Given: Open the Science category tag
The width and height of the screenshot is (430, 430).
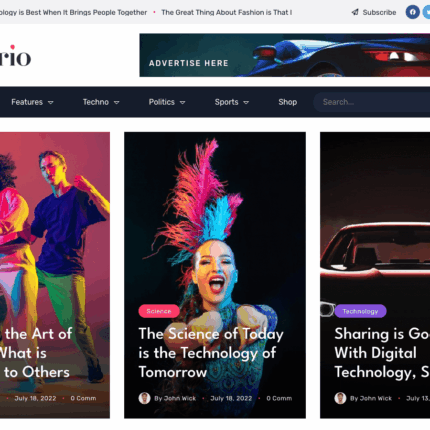Looking at the screenshot, I should click(159, 311).
